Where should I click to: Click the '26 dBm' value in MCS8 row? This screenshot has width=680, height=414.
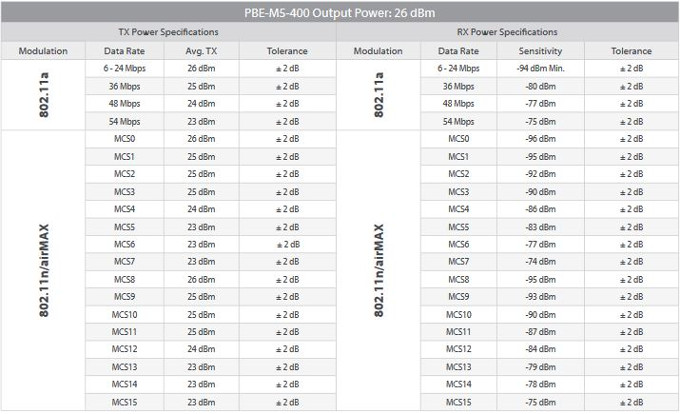coord(201,280)
